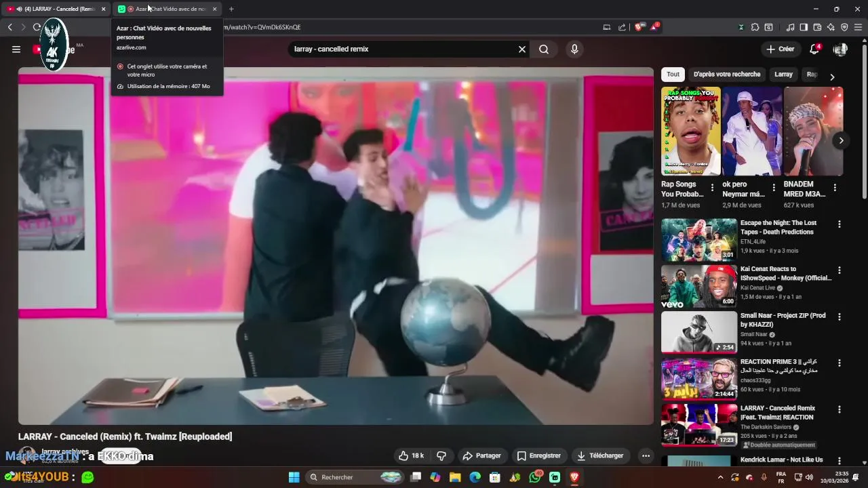The width and height of the screenshot is (868, 488).
Task: Open the media control music note icon
Action: click(790, 27)
